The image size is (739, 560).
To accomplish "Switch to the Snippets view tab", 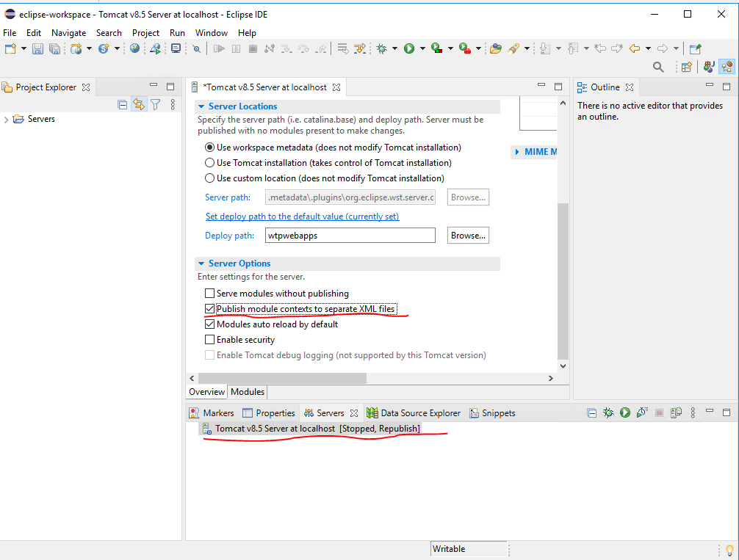I will 492,413.
